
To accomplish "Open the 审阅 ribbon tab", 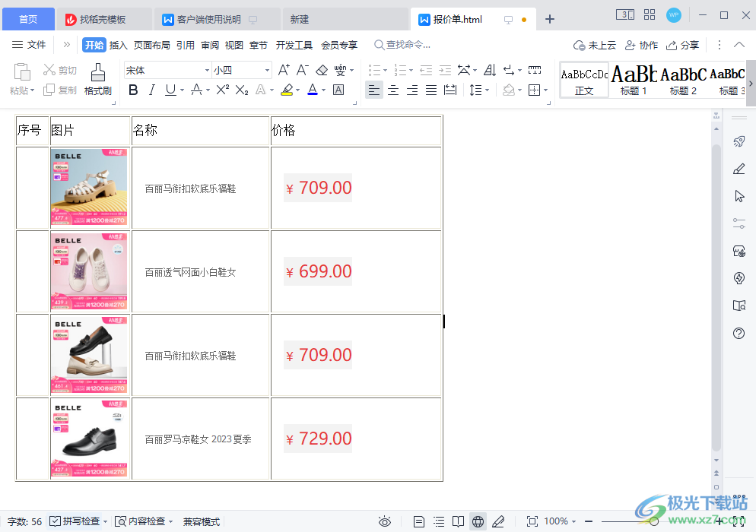I will coord(210,45).
